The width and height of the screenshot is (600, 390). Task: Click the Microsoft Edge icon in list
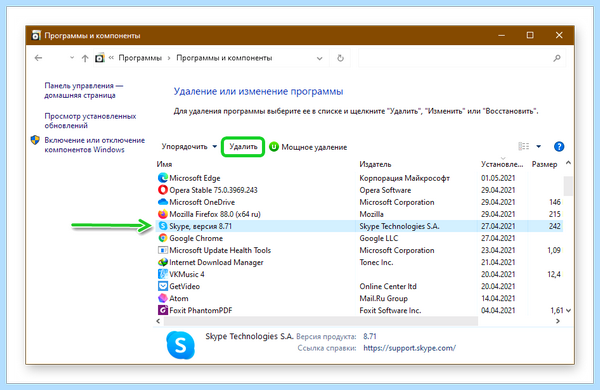click(163, 178)
